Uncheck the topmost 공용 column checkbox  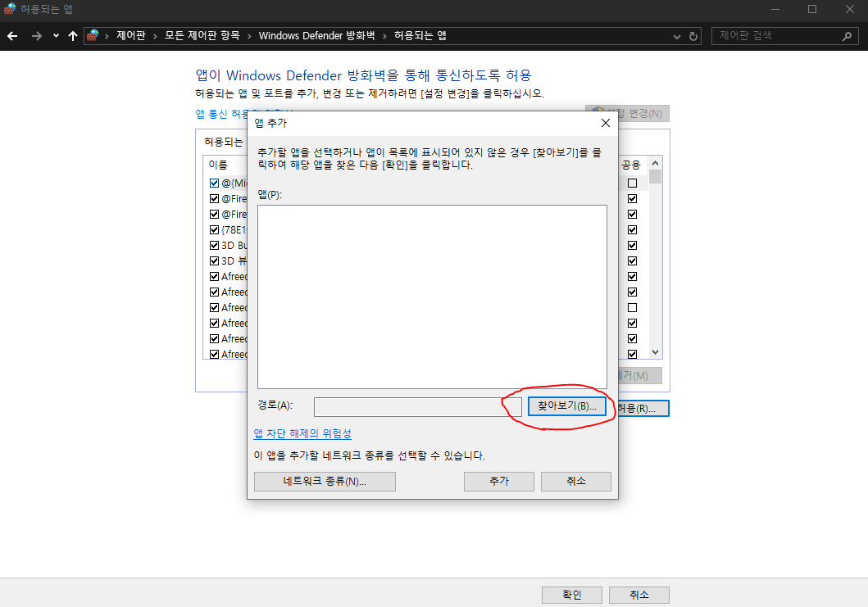pyautogui.click(x=632, y=183)
